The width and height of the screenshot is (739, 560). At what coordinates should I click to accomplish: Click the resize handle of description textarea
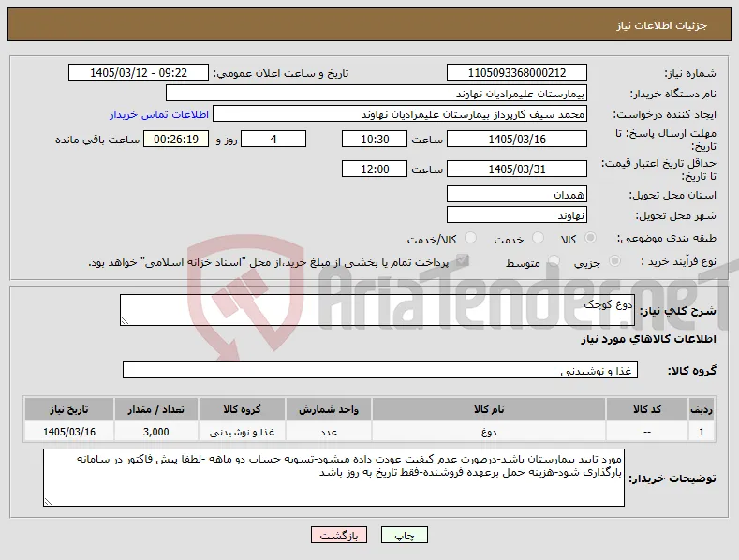coord(125,321)
